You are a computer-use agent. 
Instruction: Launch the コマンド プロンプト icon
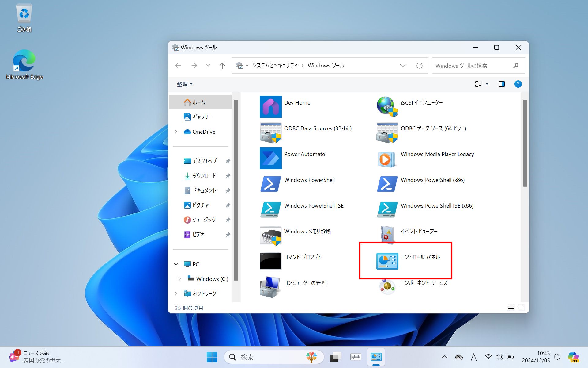coord(270,261)
